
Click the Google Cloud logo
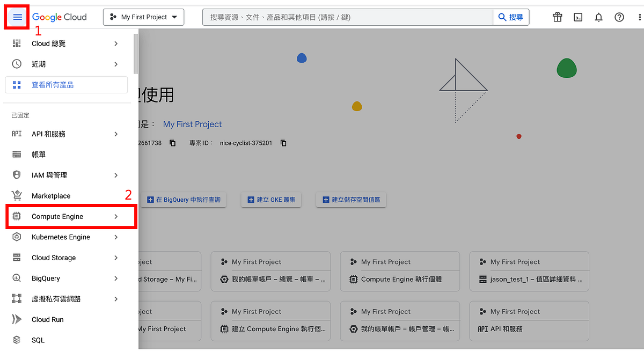(59, 17)
